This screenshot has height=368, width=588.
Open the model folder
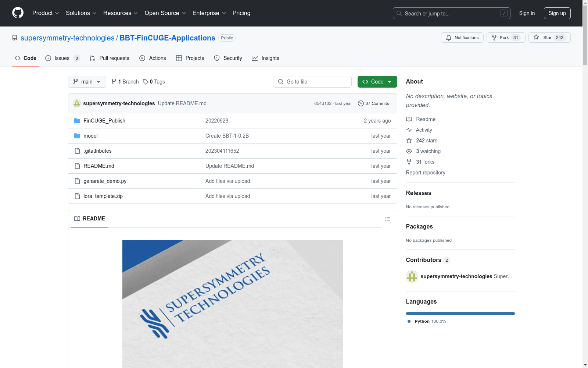[90, 136]
